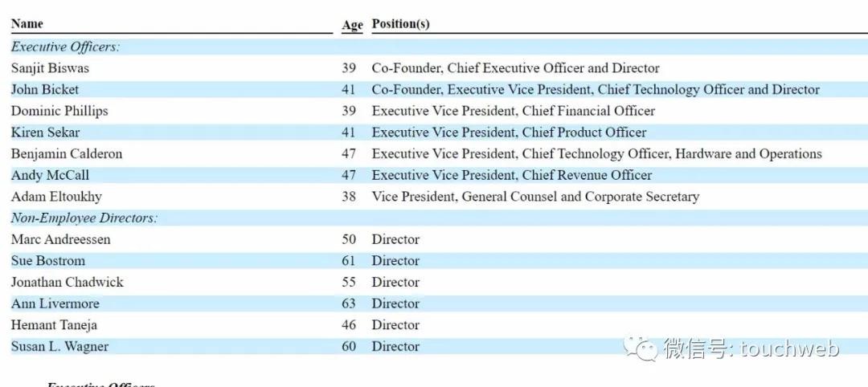Screen dimensions: 868x387
Task: Select Sue Bostrom's age value 61
Action: [348, 261]
